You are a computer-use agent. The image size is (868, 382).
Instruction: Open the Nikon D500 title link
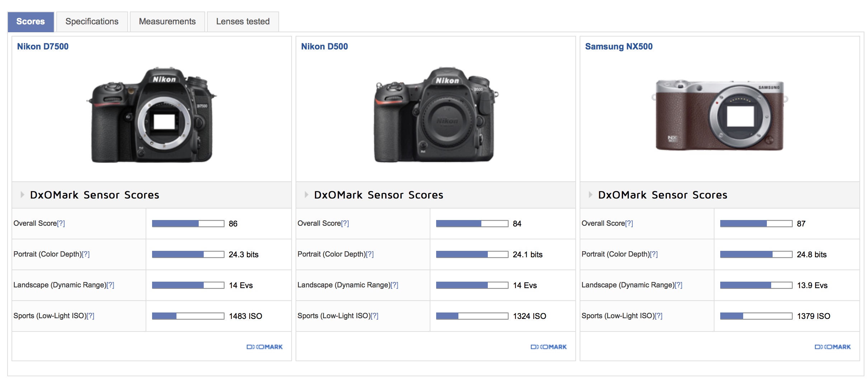point(324,47)
